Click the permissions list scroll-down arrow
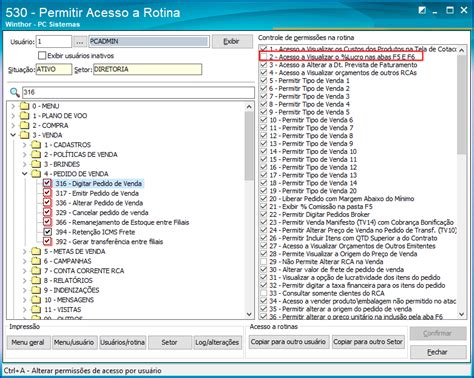The width and height of the screenshot is (474, 378). (461, 314)
